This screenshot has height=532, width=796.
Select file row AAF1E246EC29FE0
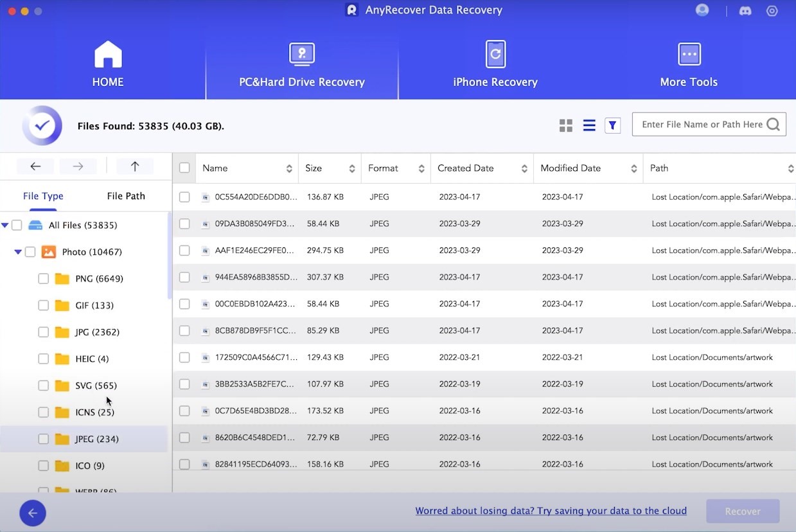pyautogui.click(x=484, y=250)
